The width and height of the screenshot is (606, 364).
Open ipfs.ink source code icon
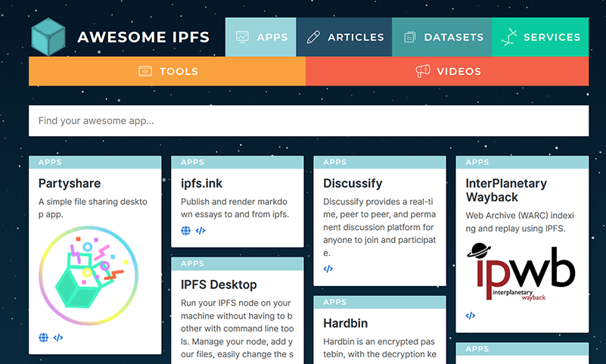[200, 231]
